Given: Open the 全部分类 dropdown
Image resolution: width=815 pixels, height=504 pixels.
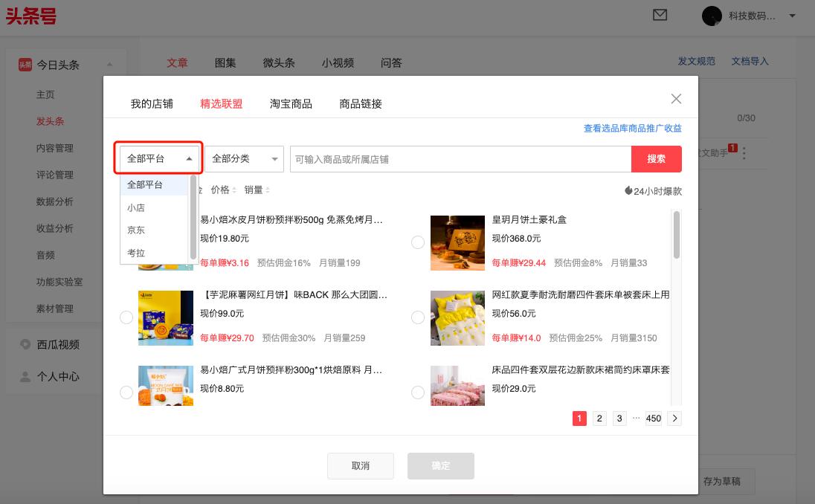Looking at the screenshot, I should 243,158.
